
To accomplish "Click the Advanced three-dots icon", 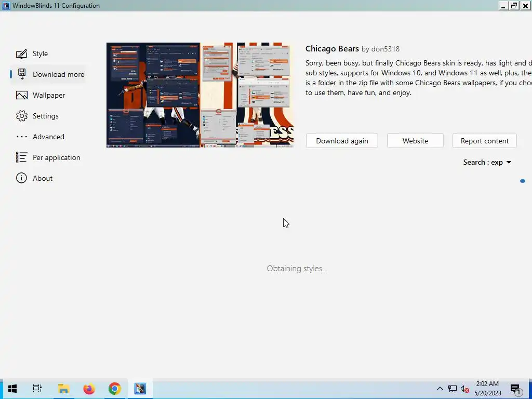I will (x=22, y=137).
